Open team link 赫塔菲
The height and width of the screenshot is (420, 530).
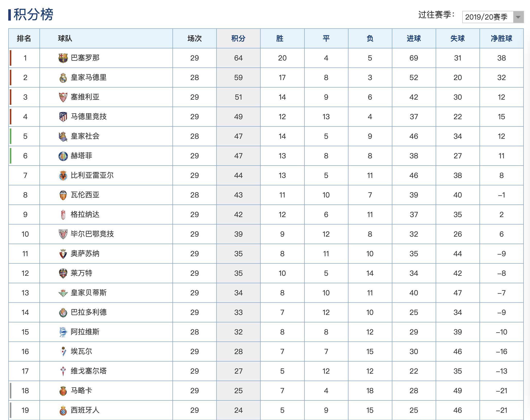[81, 156]
